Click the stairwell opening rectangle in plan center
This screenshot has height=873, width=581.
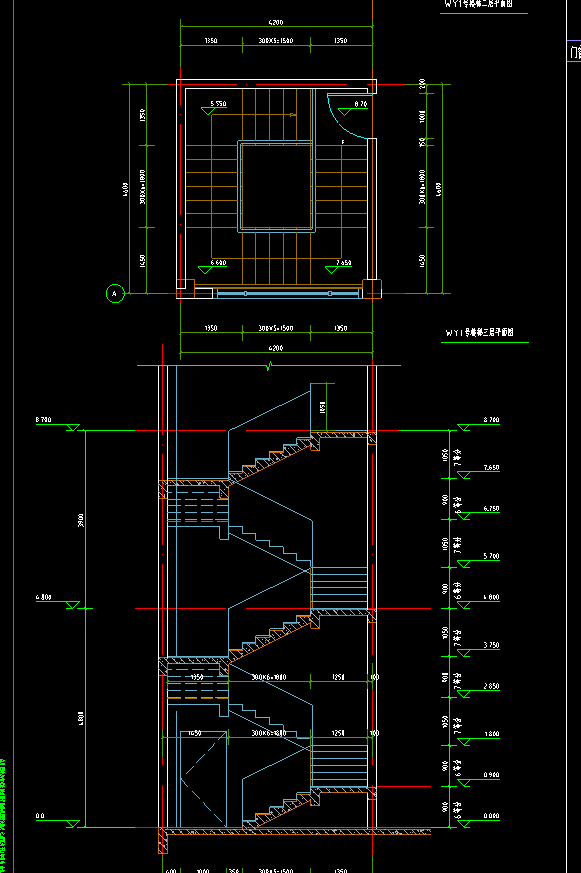(277, 187)
